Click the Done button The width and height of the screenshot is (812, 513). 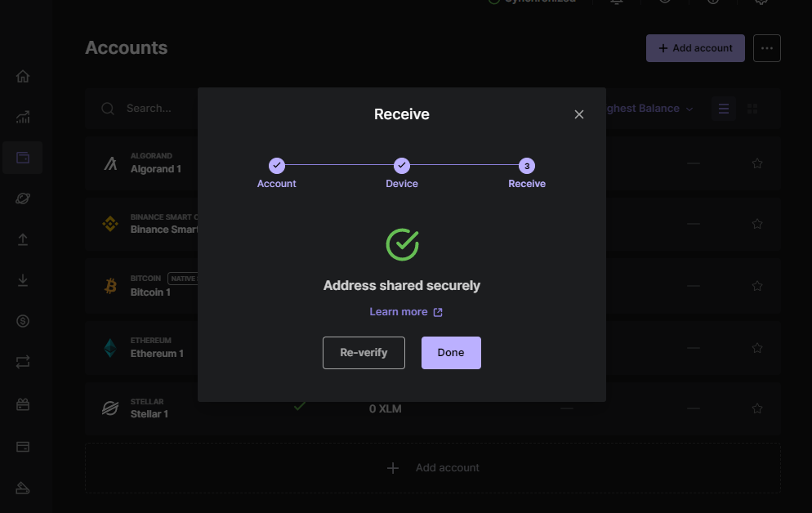pyautogui.click(x=451, y=353)
